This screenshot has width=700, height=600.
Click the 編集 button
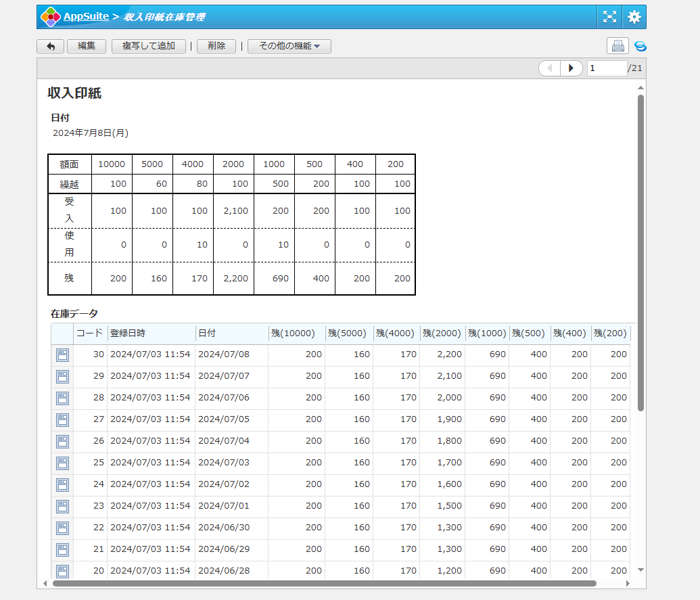click(87, 46)
